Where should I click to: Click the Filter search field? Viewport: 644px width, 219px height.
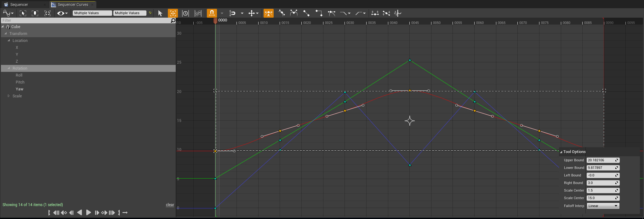tap(85, 20)
